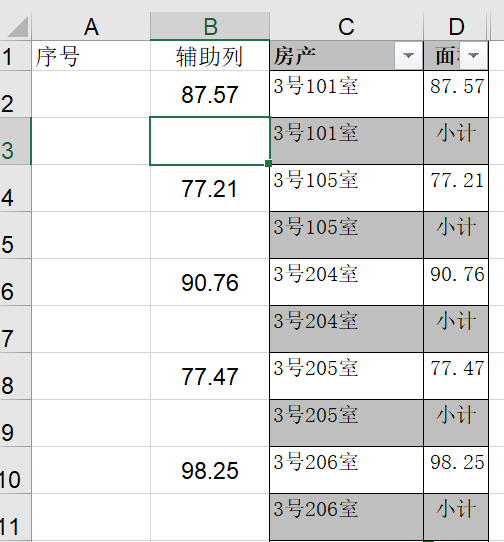The width and height of the screenshot is (504, 542).
Task: Click the fill handle of selected cell B3
Action: (x=268, y=163)
